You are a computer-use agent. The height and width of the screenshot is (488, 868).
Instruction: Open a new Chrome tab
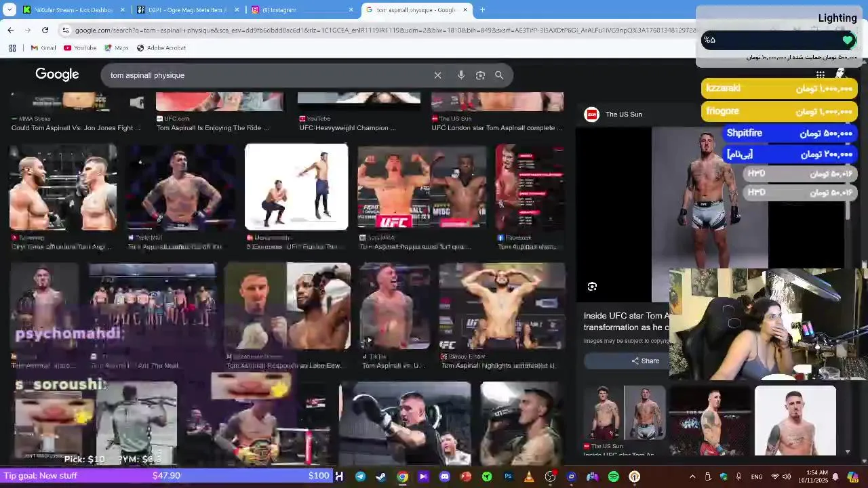(482, 9)
